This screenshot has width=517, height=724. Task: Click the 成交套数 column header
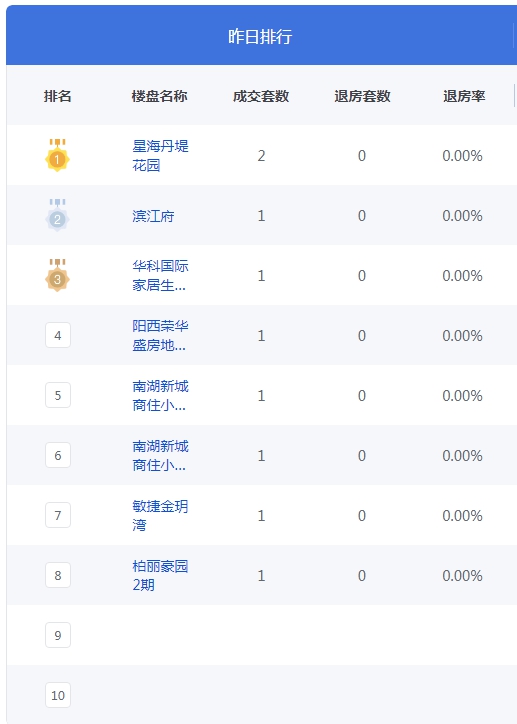[x=261, y=96]
